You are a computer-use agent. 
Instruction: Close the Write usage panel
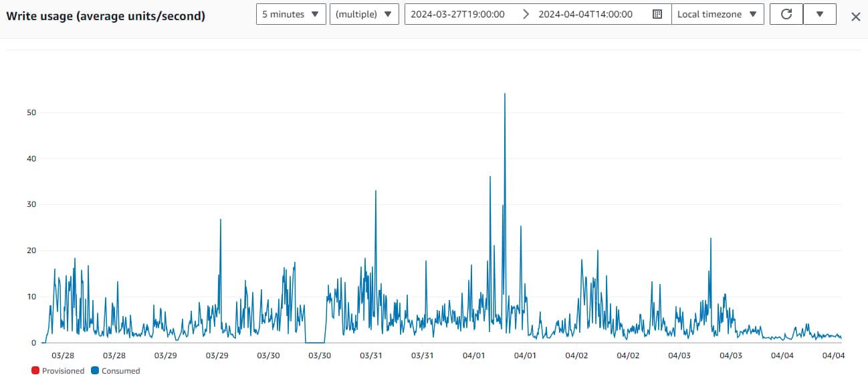(855, 17)
